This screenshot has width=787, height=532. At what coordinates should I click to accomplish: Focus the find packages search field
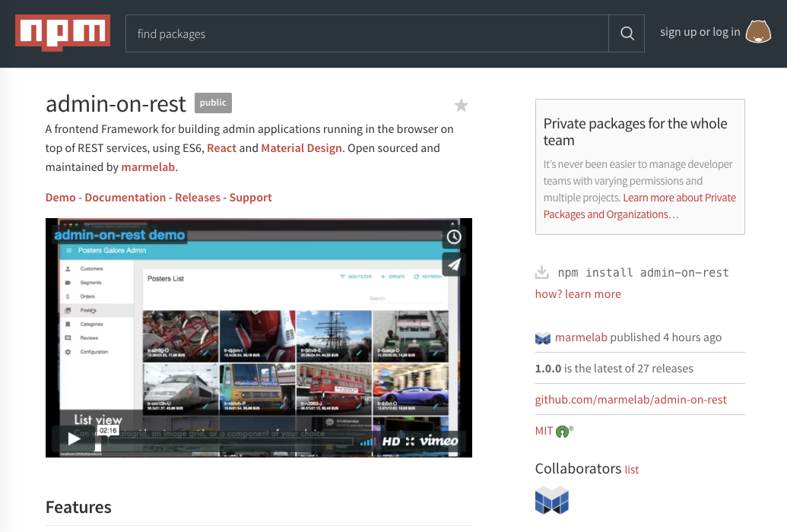pos(367,33)
